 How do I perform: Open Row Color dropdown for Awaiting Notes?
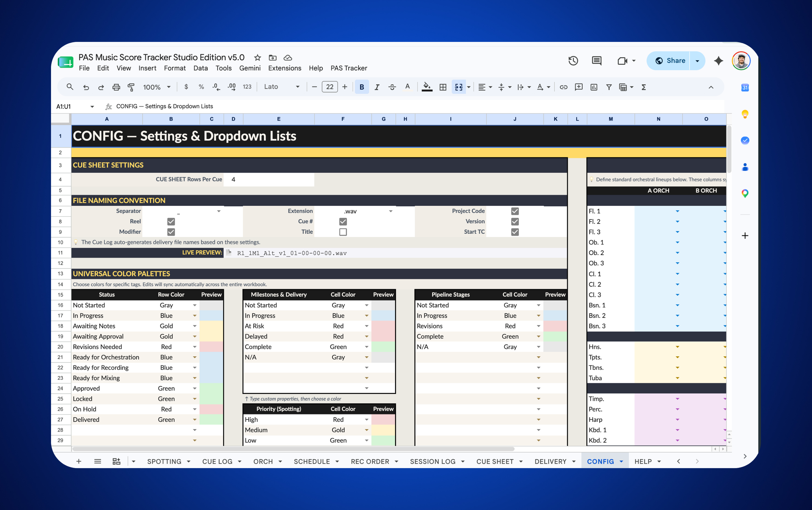195,326
